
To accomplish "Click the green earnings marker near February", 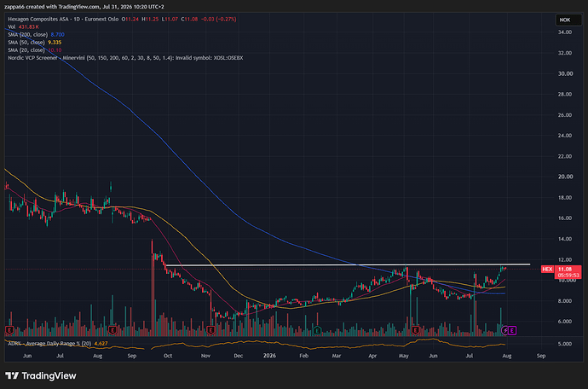I will (317, 330).
